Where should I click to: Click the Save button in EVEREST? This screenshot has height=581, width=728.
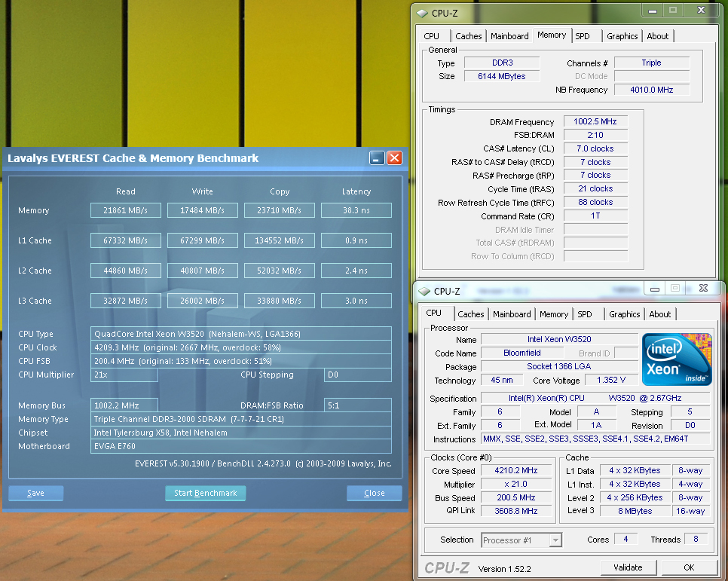point(35,494)
